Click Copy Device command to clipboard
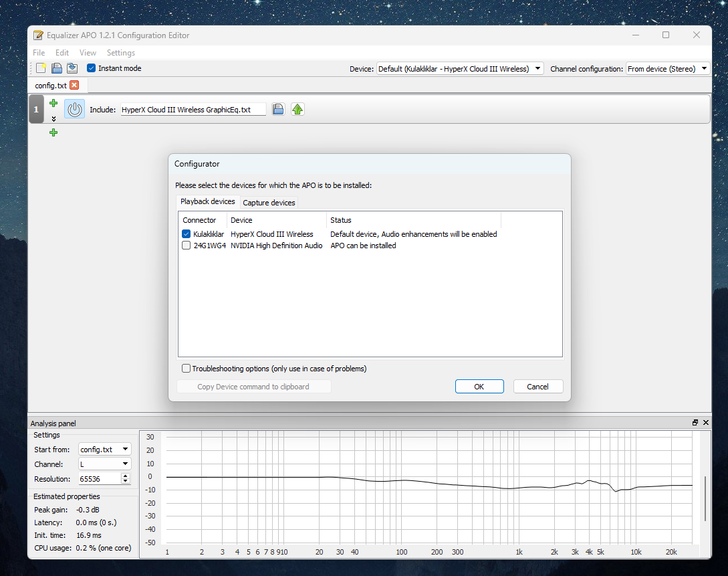 (x=253, y=387)
